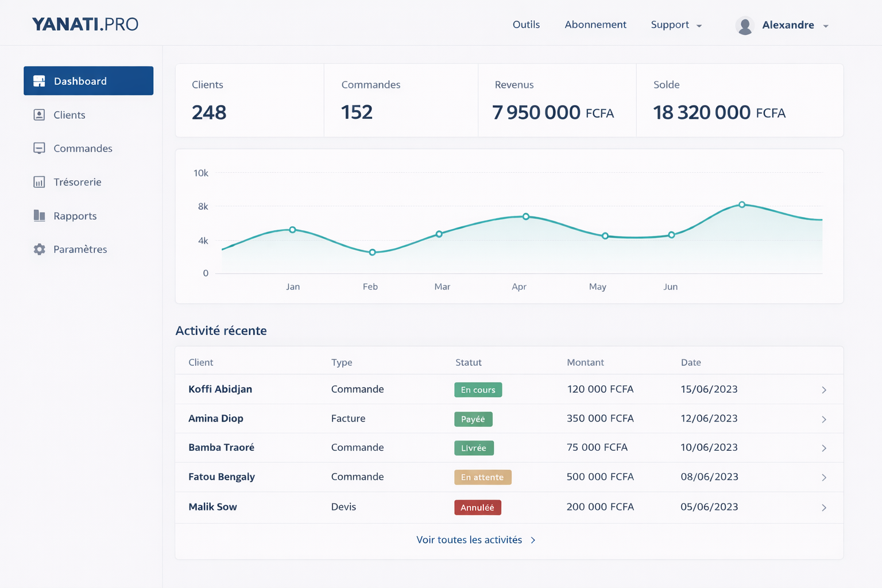
Task: Expand the Support dropdown menu
Action: pos(676,25)
